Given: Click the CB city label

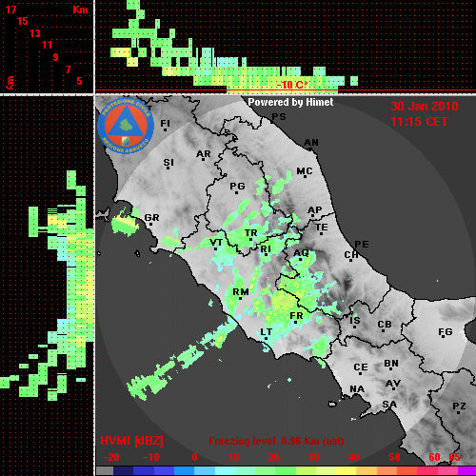Looking at the screenshot, I should pyautogui.click(x=385, y=325).
